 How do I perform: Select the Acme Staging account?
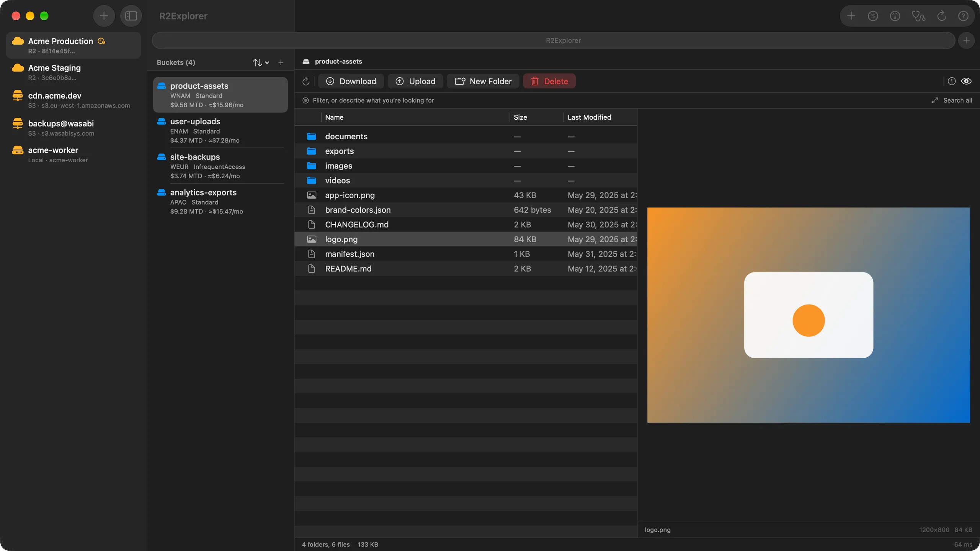73,72
